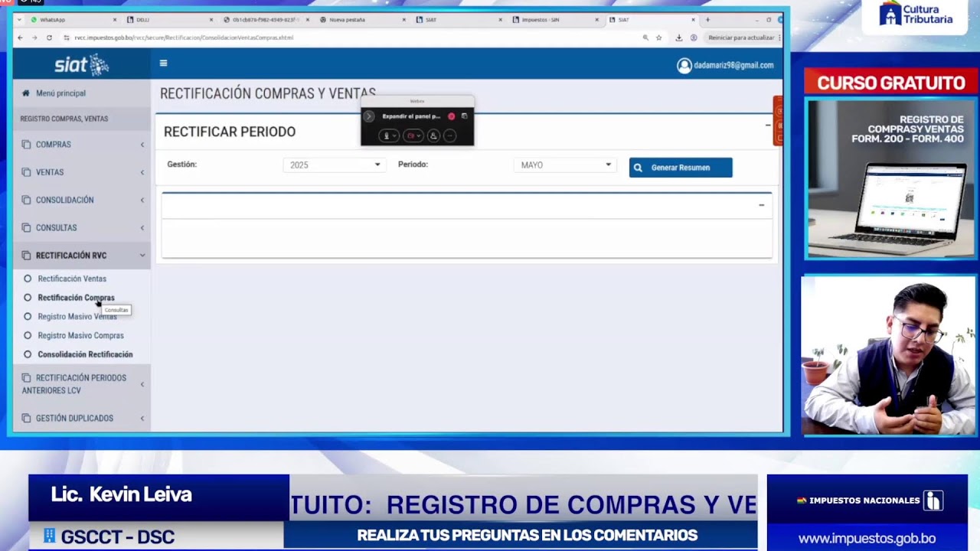This screenshot has width=980, height=551.
Task: Switch to the WhatsApp browser tab
Action: point(73,20)
